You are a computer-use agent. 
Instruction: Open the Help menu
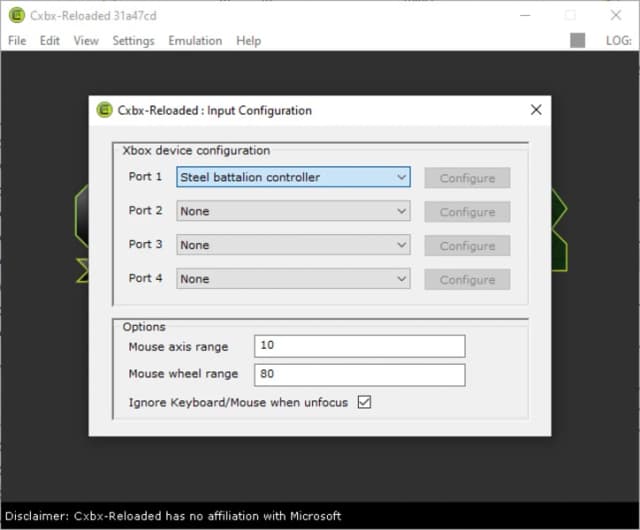point(249,41)
